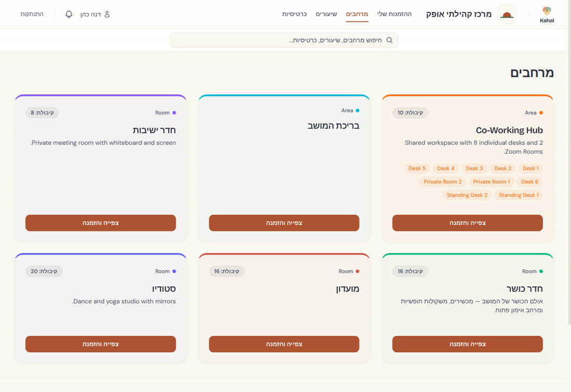
Task: Click the התנתקות logout link
Action: coord(32,14)
